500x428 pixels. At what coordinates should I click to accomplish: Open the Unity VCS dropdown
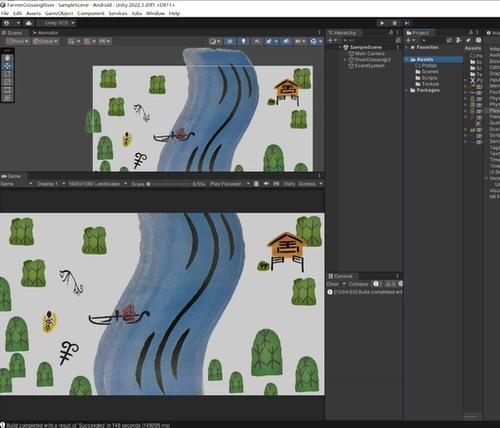coord(56,23)
